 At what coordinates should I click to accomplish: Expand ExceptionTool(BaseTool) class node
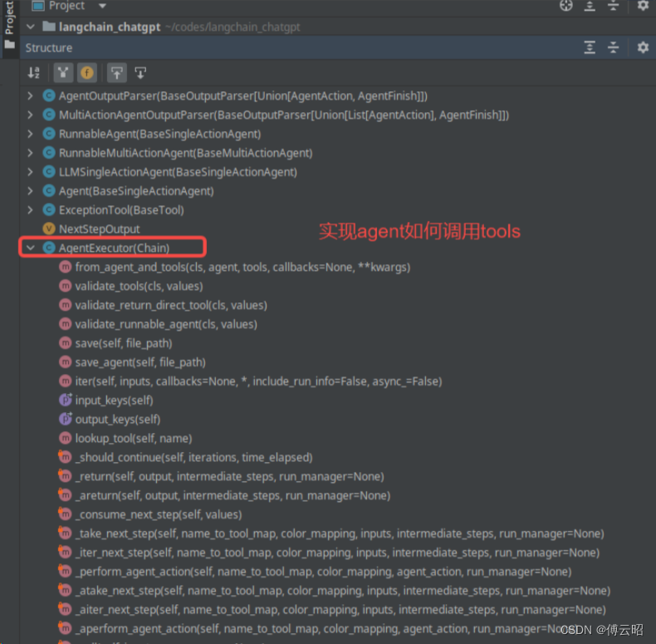click(x=30, y=209)
